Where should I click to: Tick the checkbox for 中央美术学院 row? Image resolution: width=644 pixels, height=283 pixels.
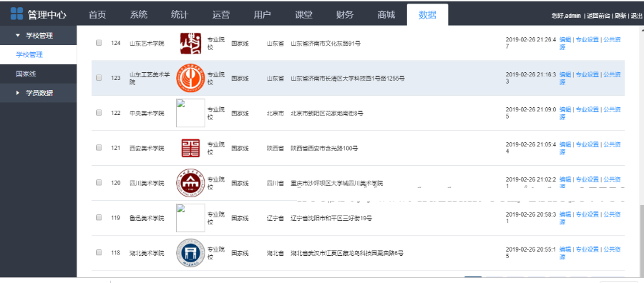coord(99,113)
